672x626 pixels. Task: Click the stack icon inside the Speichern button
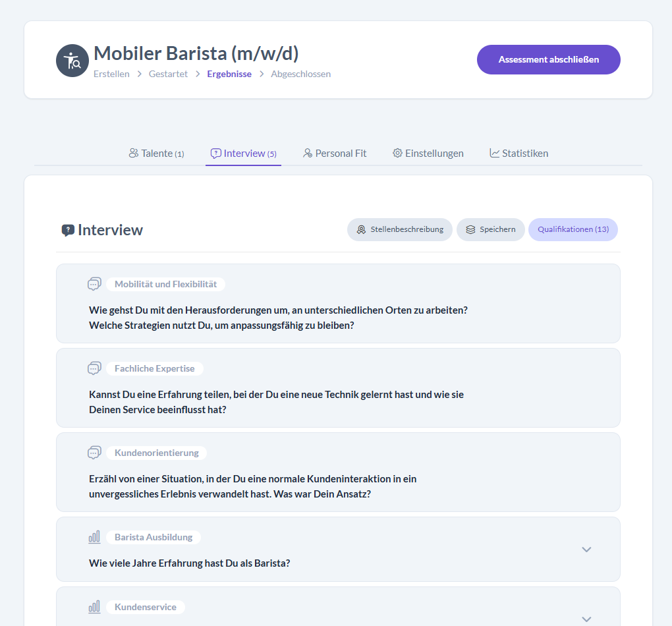click(x=470, y=229)
